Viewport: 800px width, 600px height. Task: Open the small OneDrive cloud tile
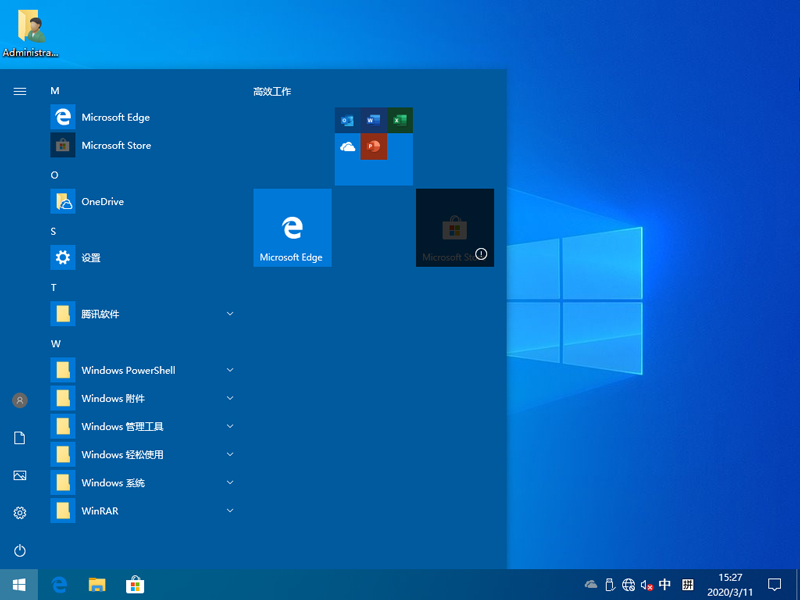(x=347, y=146)
